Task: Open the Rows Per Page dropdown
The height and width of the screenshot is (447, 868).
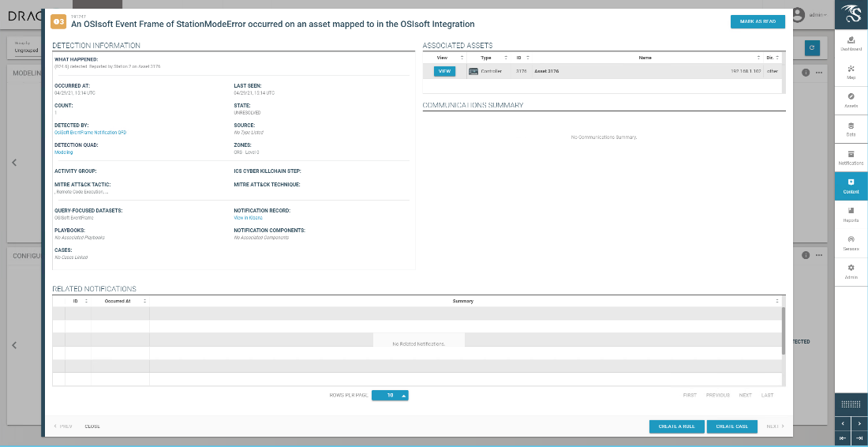Action: click(390, 396)
